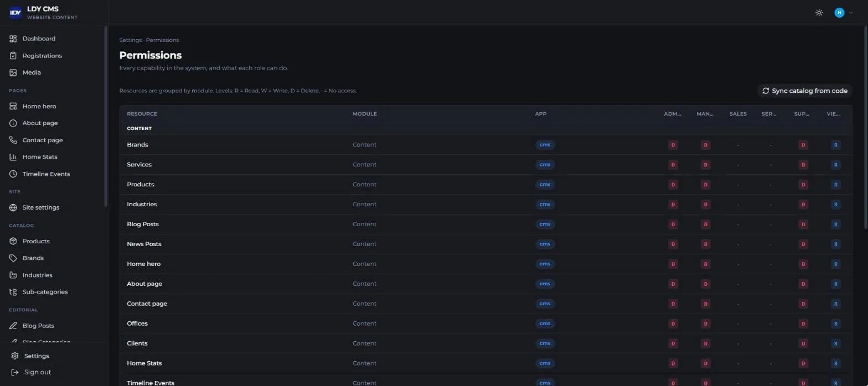
Task: Click the Contact page phone icon
Action: [x=13, y=140]
